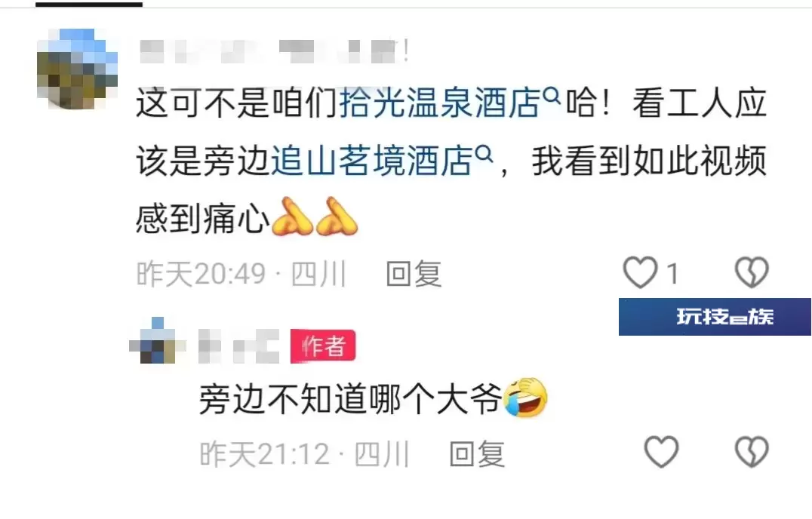
Task: Dislike the first comment with the broken heart
Action: (x=752, y=272)
